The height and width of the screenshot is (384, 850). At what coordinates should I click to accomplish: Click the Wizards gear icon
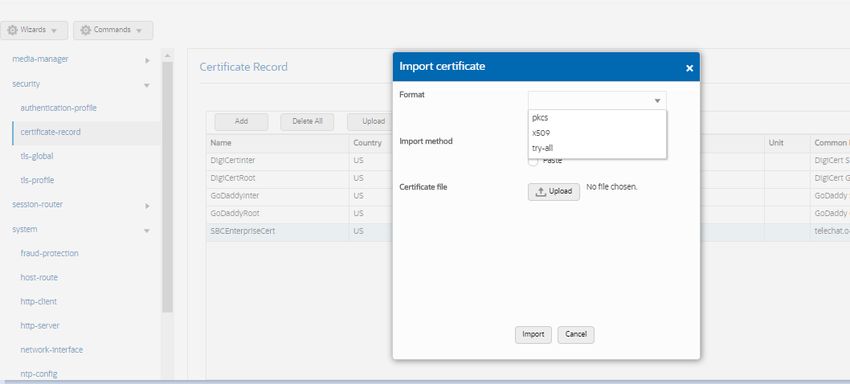pos(12,30)
